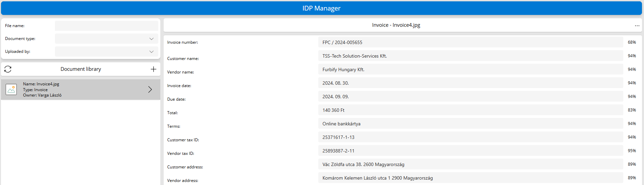Refresh the document library list
Screen dimensions: 644x185
pos(8,69)
